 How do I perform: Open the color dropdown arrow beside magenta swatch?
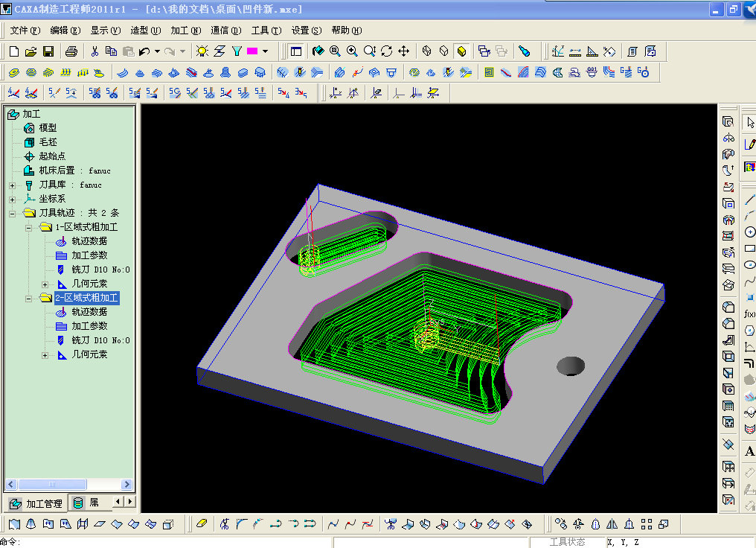[266, 51]
